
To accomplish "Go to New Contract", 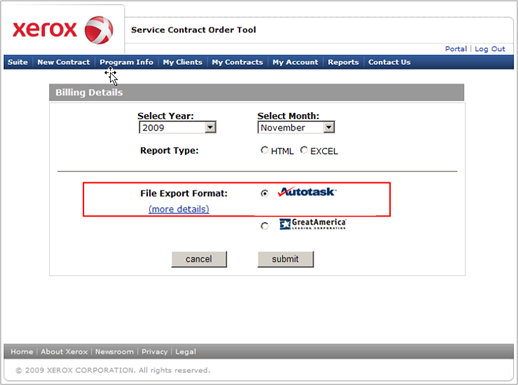I will [x=63, y=62].
